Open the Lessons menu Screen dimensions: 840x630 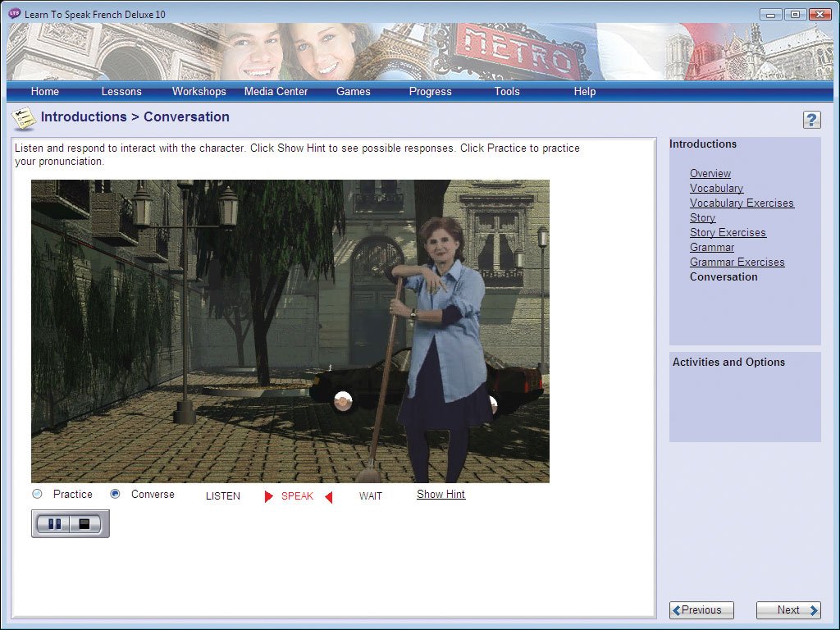[x=121, y=91]
